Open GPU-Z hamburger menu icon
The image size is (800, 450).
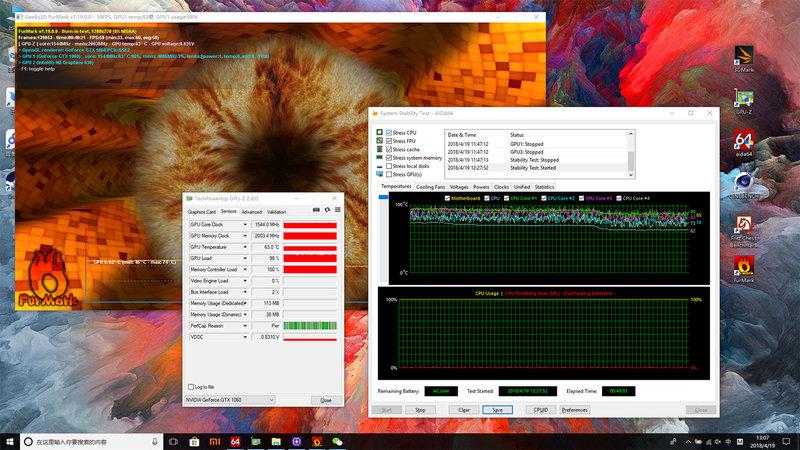point(337,210)
